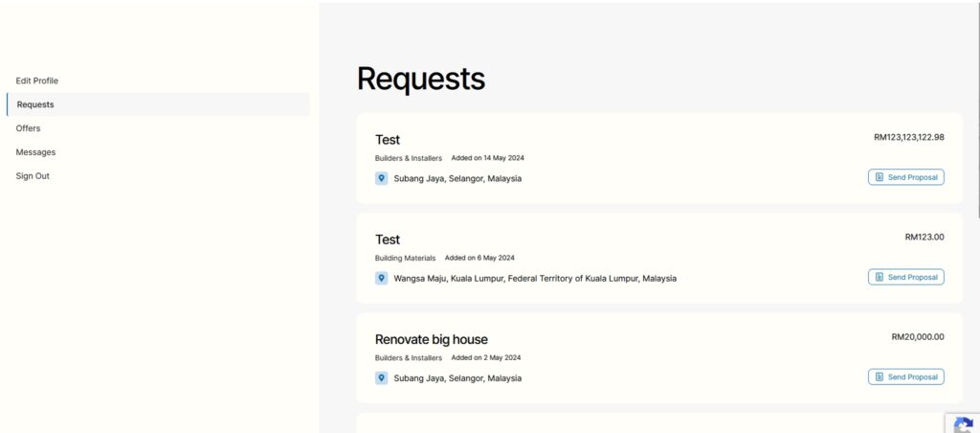Open the Renovate big house request title

click(x=432, y=339)
